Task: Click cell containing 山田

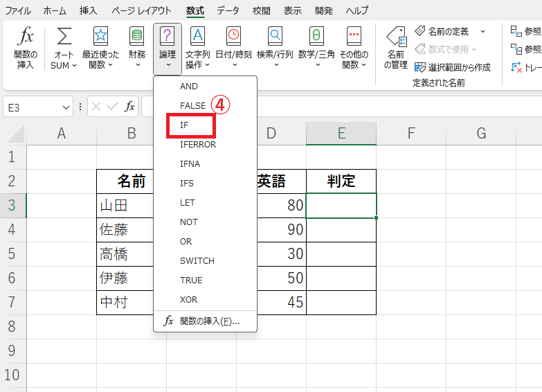Action: 125,206
